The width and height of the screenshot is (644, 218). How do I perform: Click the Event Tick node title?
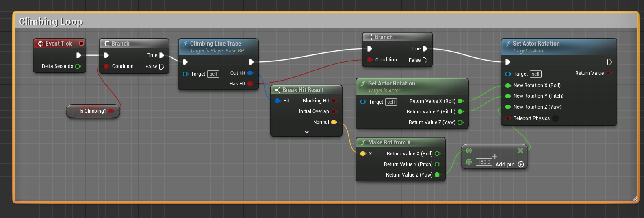pyautogui.click(x=59, y=44)
